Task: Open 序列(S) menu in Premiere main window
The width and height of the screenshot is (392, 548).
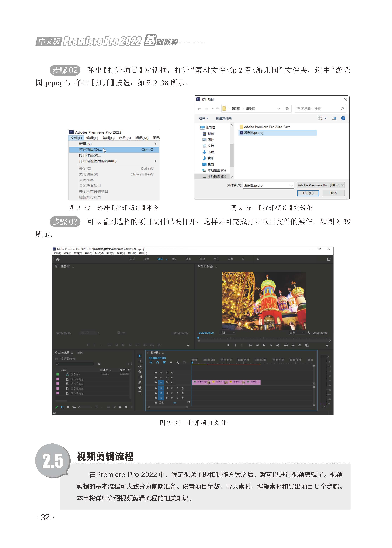Action: point(88,253)
